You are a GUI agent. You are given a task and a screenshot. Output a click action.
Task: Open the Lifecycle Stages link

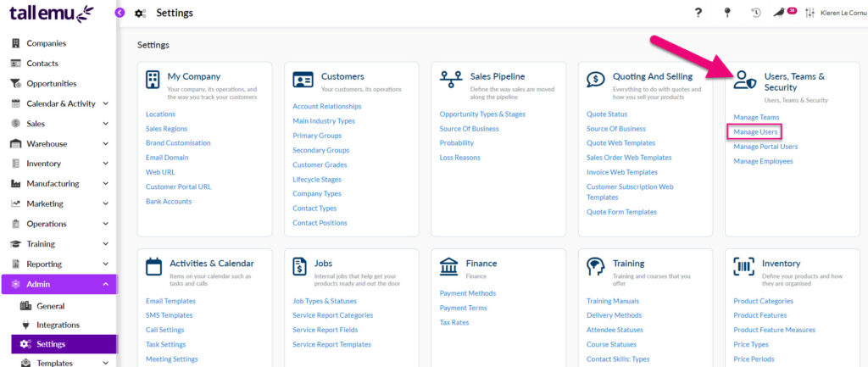[x=317, y=180]
